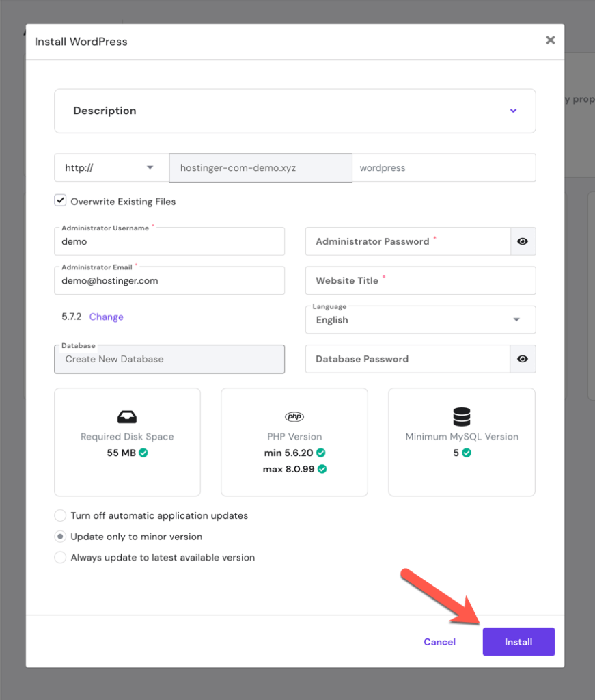Click inside the Website Title input field
This screenshot has height=700, width=595.
420,280
